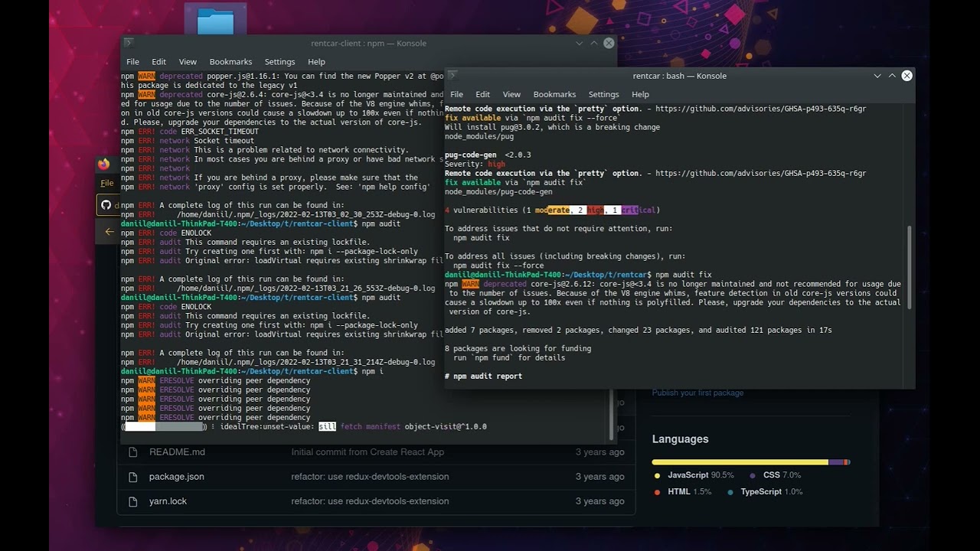The width and height of the screenshot is (980, 551).
Task: Click '8 packages are looking for funding' line
Action: (x=518, y=348)
